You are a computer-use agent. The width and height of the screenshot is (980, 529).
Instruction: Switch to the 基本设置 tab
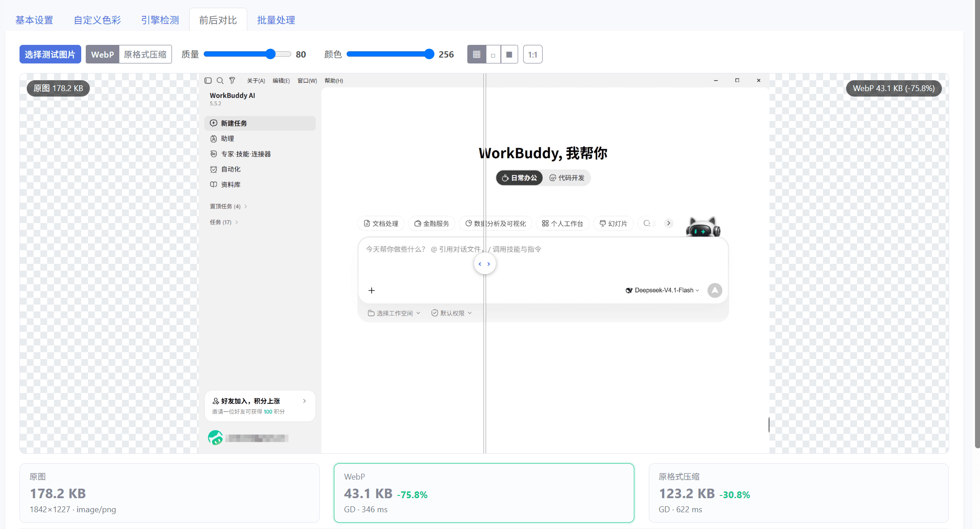[34, 20]
